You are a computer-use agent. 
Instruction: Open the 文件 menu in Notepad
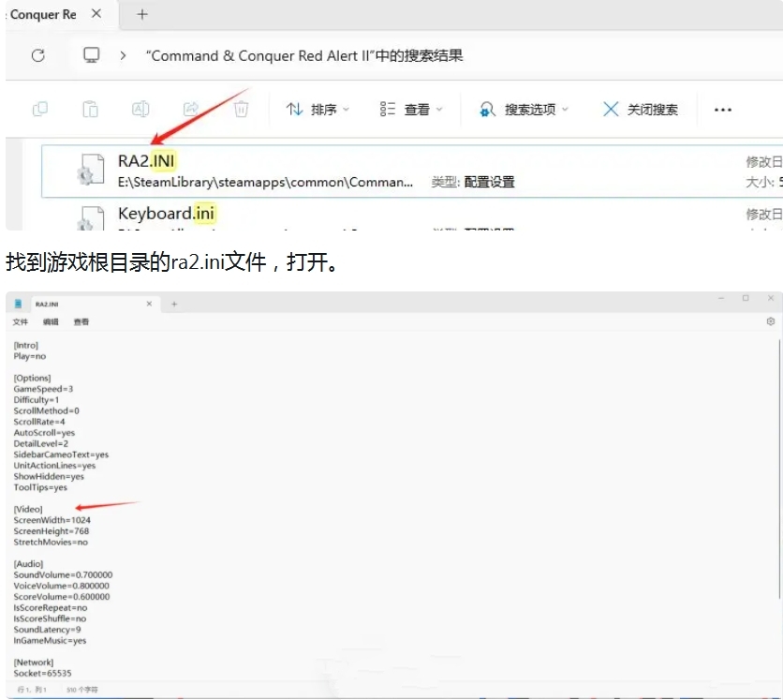(x=21, y=321)
